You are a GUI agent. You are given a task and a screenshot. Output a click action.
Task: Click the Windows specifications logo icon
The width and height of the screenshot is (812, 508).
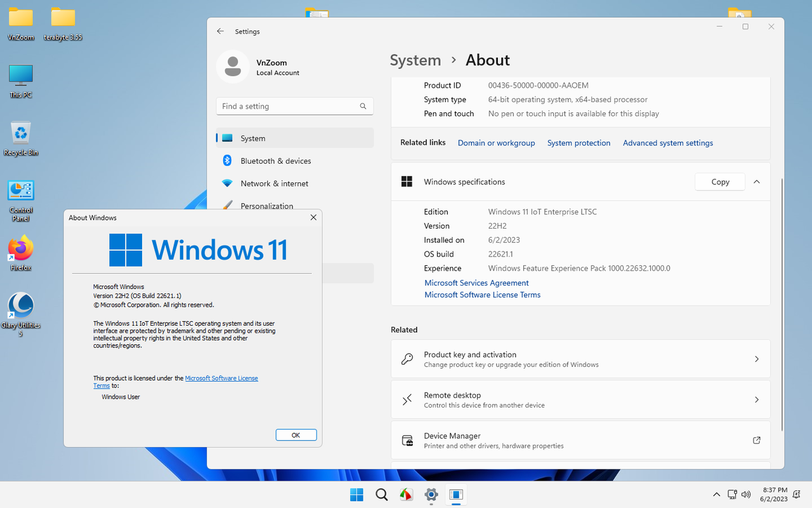pyautogui.click(x=407, y=182)
